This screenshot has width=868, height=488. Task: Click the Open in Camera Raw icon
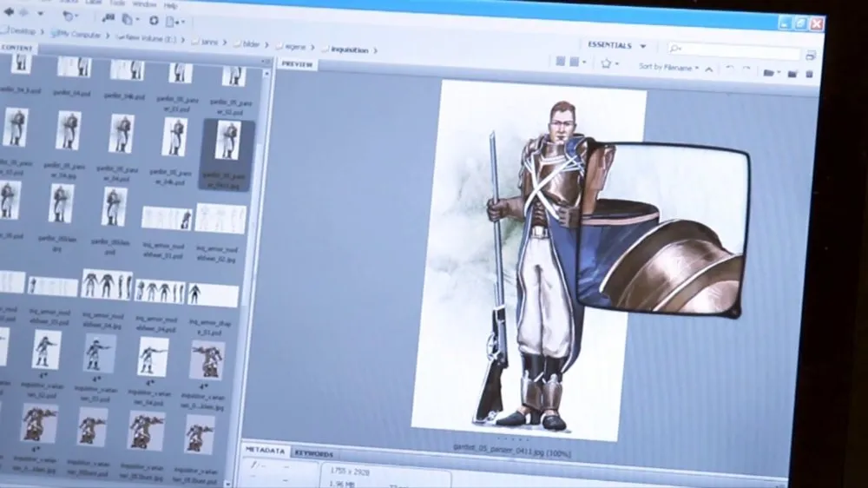(154, 19)
